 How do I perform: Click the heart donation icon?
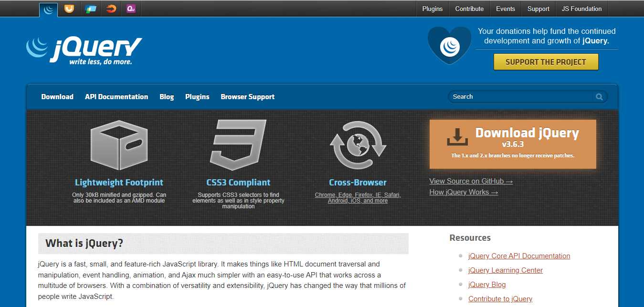click(x=449, y=46)
